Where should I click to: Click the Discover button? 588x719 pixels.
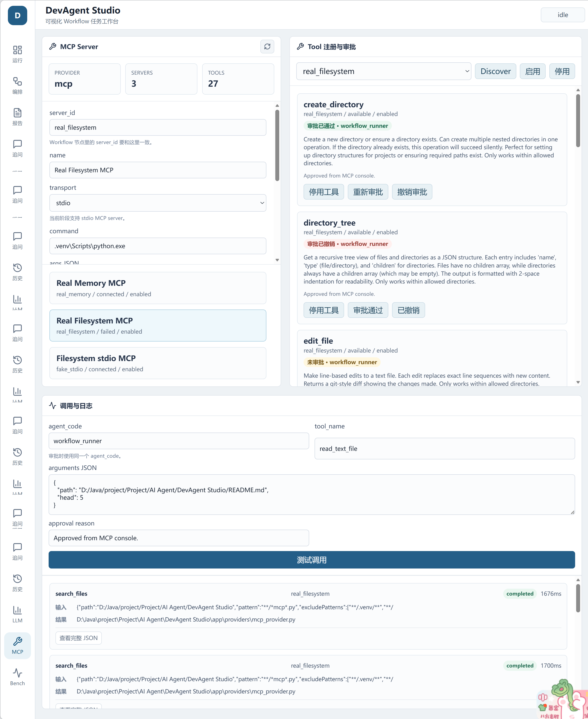click(x=495, y=71)
